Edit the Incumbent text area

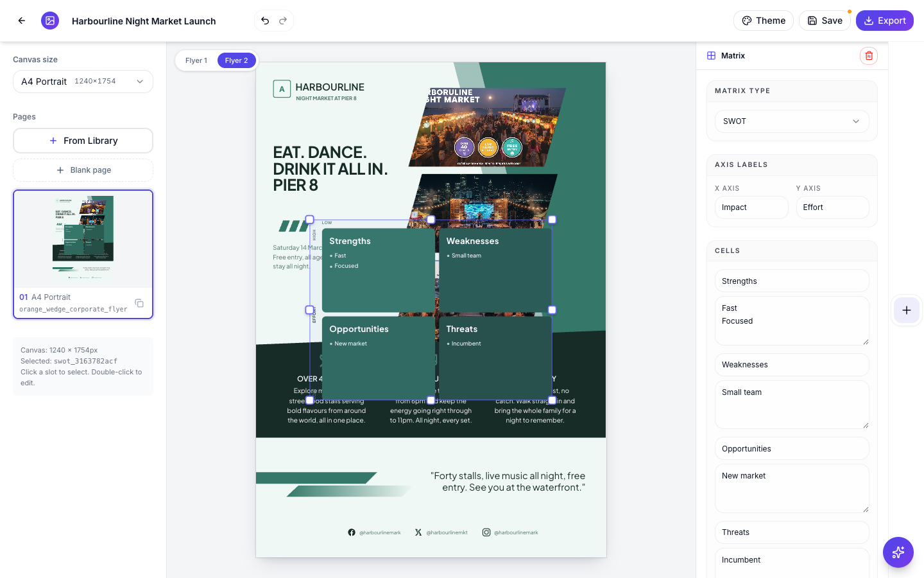(792, 564)
